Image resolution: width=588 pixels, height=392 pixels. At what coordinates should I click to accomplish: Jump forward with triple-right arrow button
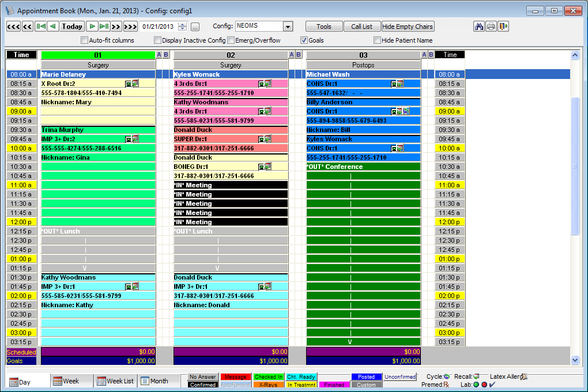coord(130,27)
